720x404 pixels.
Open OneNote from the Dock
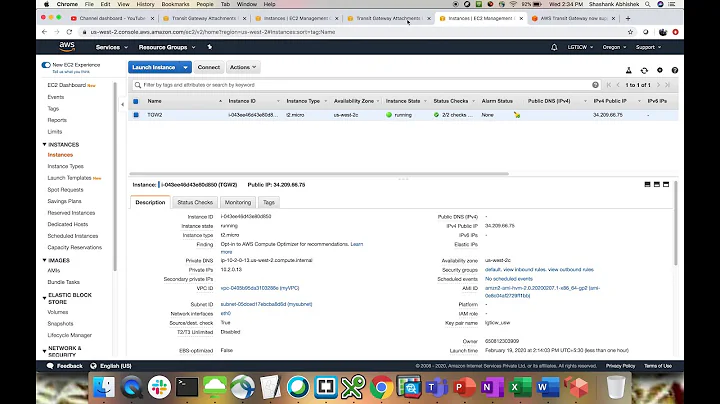pyautogui.click(x=492, y=387)
